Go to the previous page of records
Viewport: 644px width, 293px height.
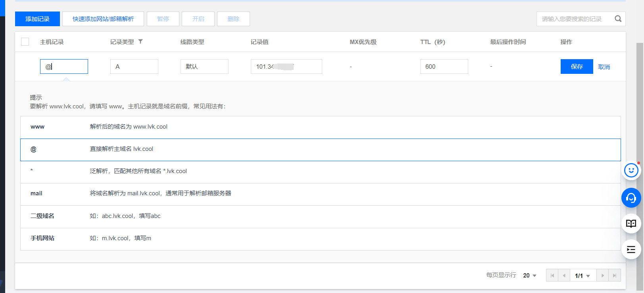(x=564, y=275)
